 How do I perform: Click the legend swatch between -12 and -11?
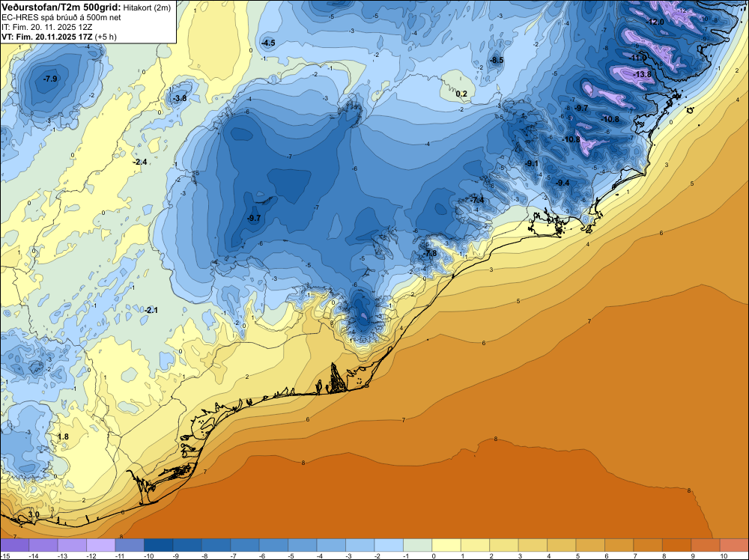[101, 545]
